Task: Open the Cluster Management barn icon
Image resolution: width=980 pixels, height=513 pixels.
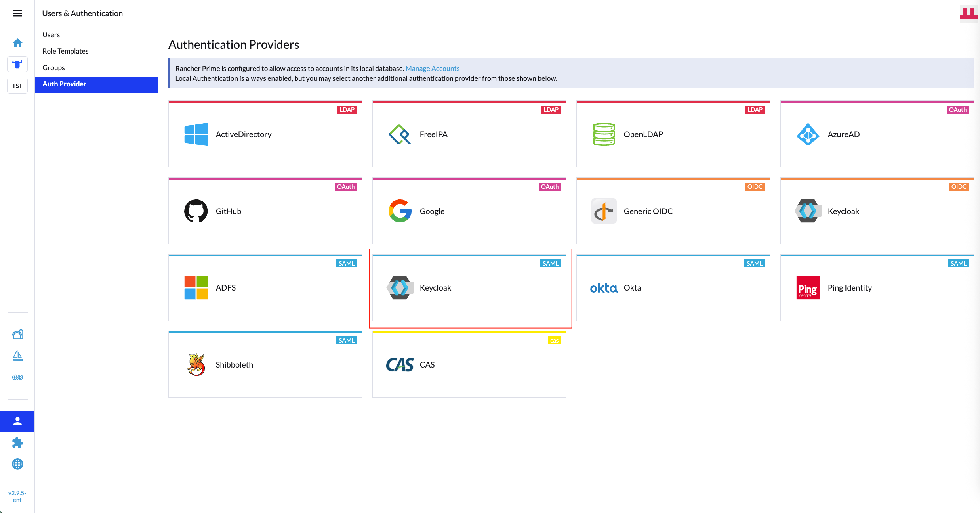Action: click(17, 334)
